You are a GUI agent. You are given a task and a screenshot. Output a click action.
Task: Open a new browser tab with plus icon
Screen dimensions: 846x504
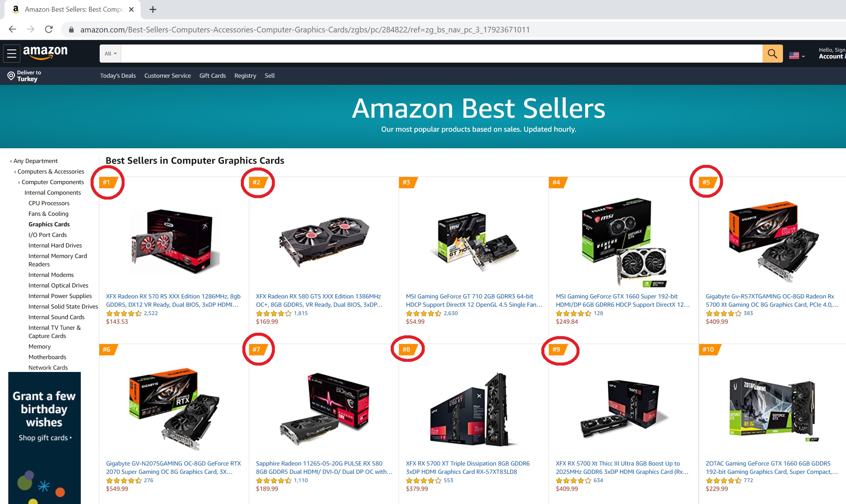coord(153,9)
